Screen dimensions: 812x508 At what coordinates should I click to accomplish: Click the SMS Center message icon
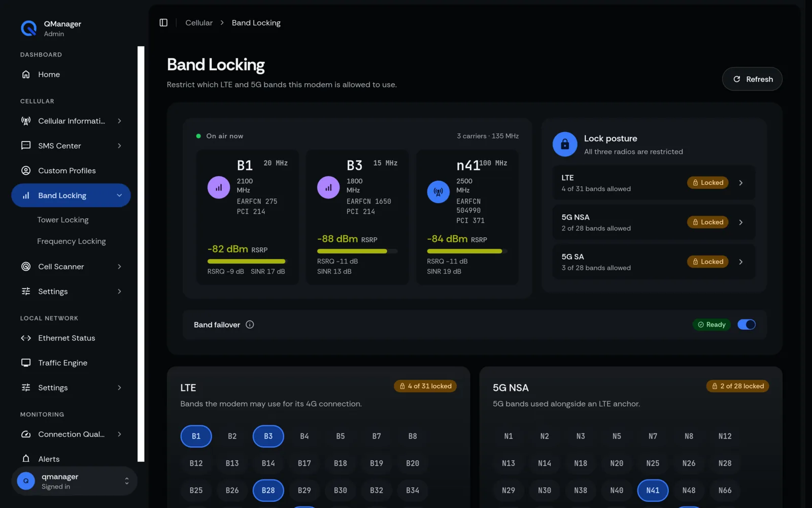click(x=26, y=146)
